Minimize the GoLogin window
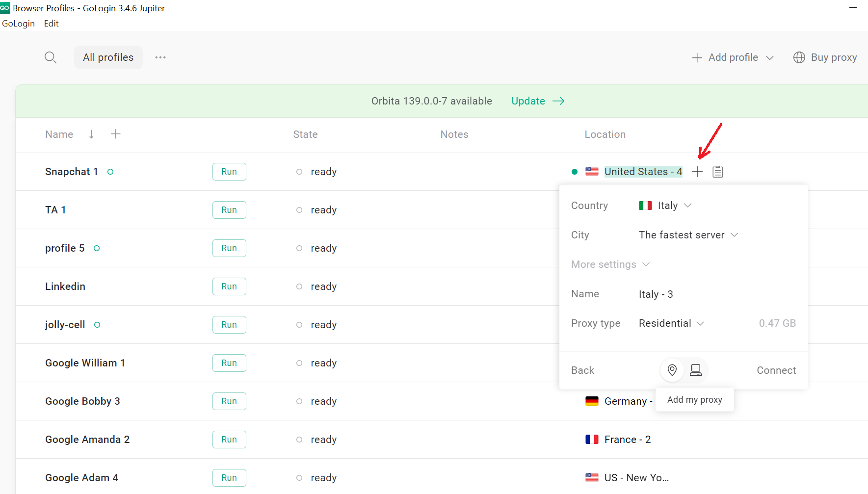Viewport: 868px width, 494px height. tap(853, 8)
